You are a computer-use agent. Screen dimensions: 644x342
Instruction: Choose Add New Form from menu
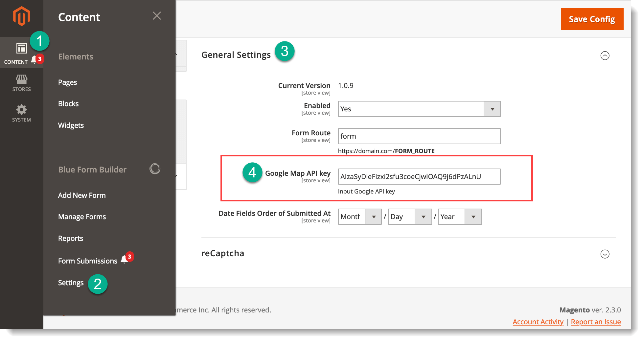coord(82,195)
